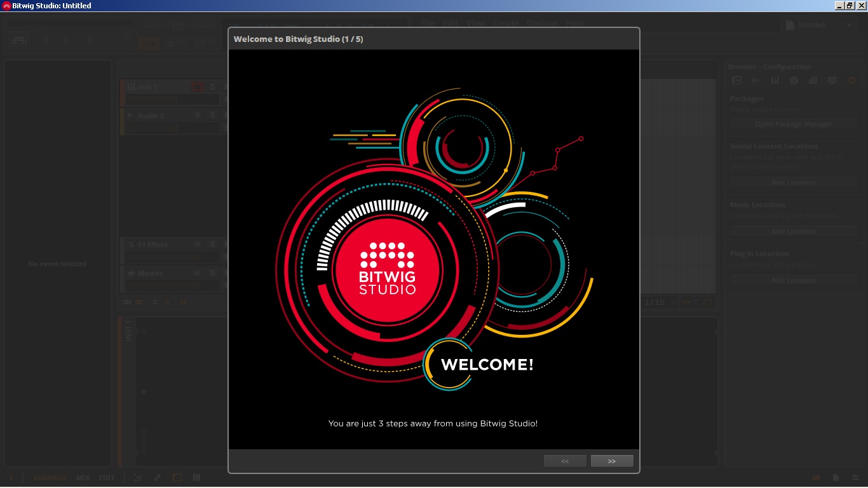Switch to the MIX view tab
The image size is (868, 488).
pos(83,478)
